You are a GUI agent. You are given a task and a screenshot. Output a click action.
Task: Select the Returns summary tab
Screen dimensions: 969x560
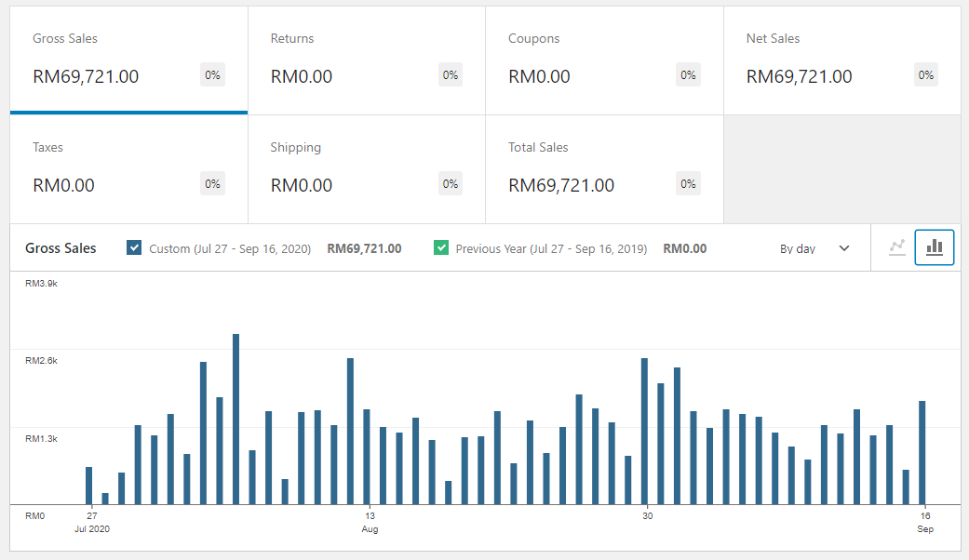[367, 60]
